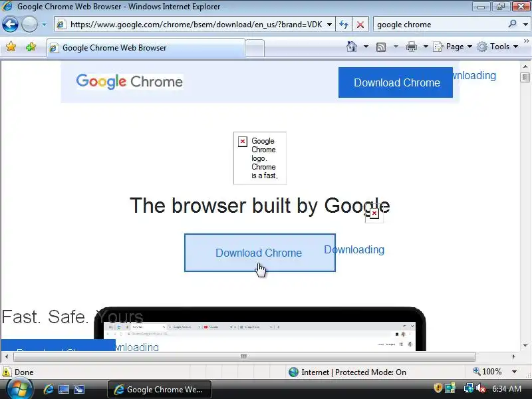
Task: Click the 'Fast. Safe. Yours' text
Action: pyautogui.click(x=72, y=317)
